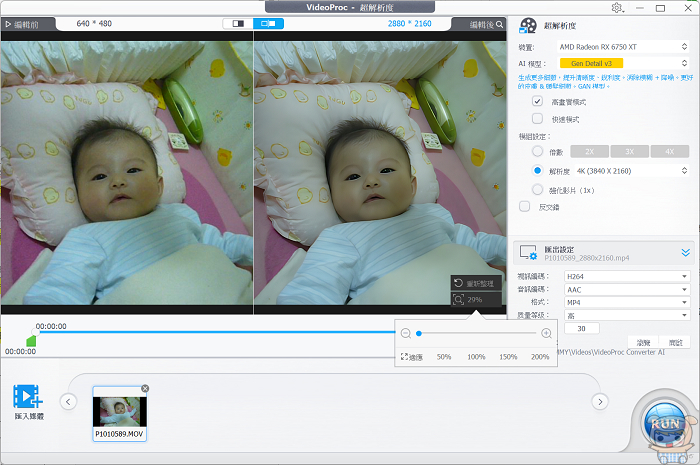
Task: Enable the fast mode (快速模式) checkbox
Action: (x=537, y=119)
